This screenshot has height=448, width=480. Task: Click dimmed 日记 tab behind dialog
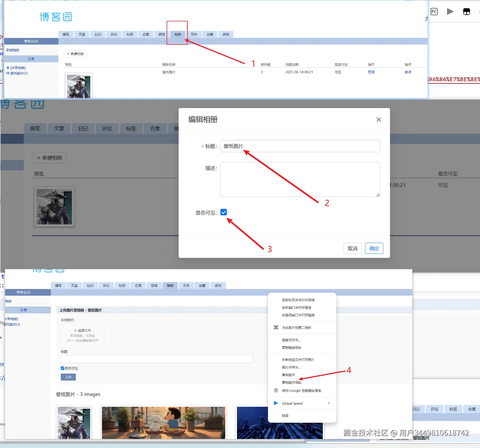point(83,129)
